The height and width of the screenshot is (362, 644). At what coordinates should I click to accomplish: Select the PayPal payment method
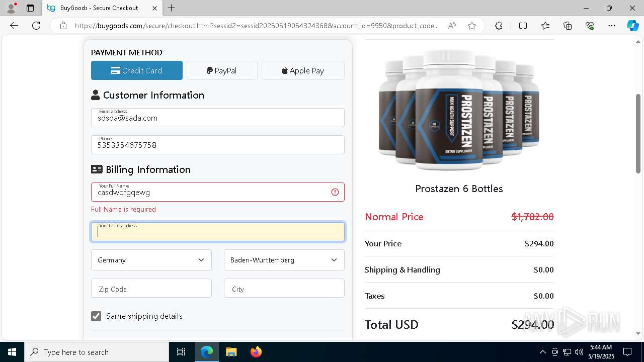point(222,70)
